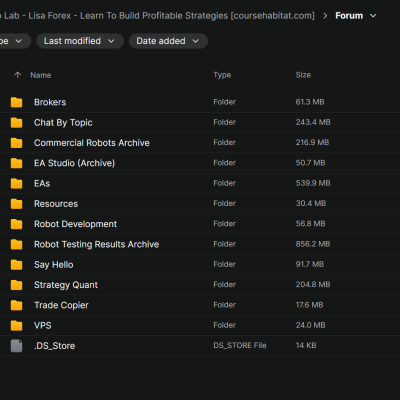The height and width of the screenshot is (400, 400).
Task: Click the EA Studio (Archive) folder icon
Action: (16, 163)
